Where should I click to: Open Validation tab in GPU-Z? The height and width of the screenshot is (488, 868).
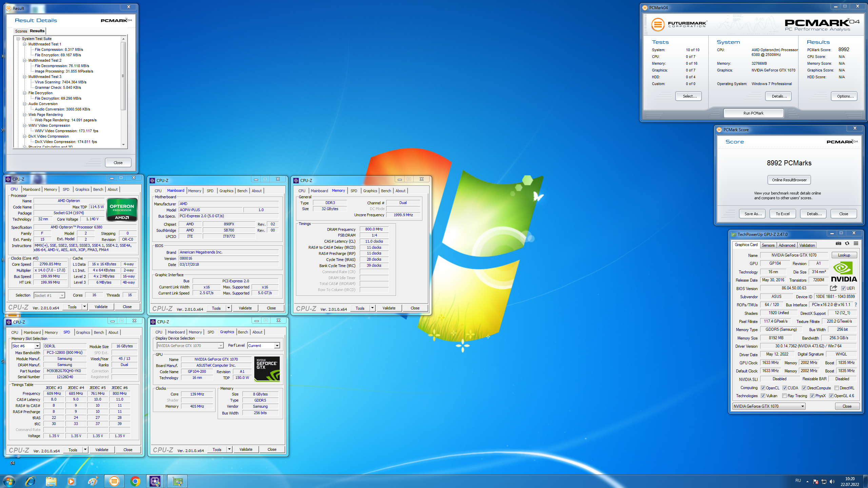(807, 245)
